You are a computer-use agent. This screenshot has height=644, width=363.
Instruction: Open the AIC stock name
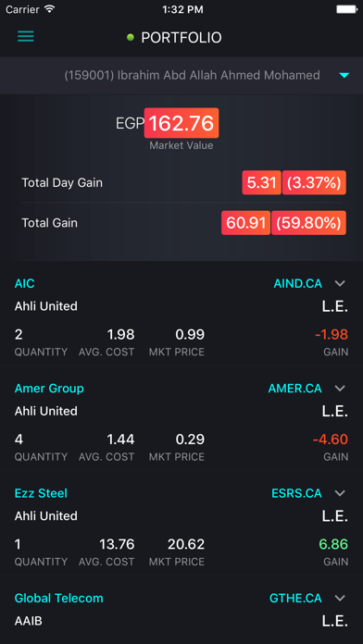[25, 283]
